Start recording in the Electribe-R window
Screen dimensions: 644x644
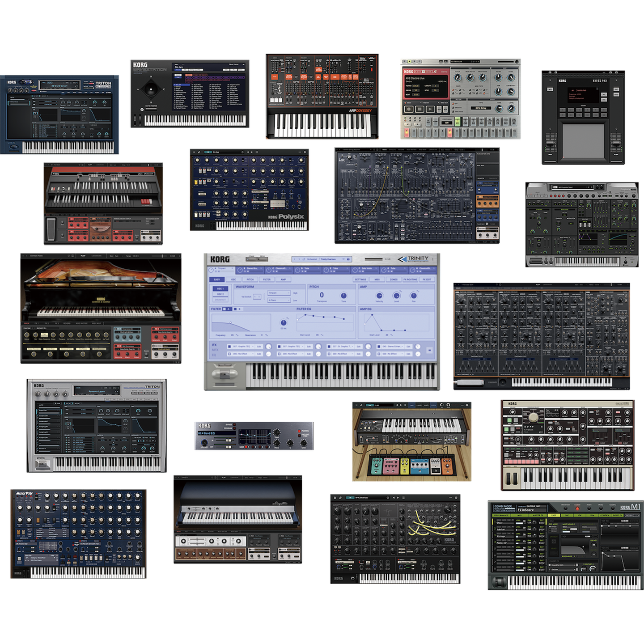[x=408, y=109]
